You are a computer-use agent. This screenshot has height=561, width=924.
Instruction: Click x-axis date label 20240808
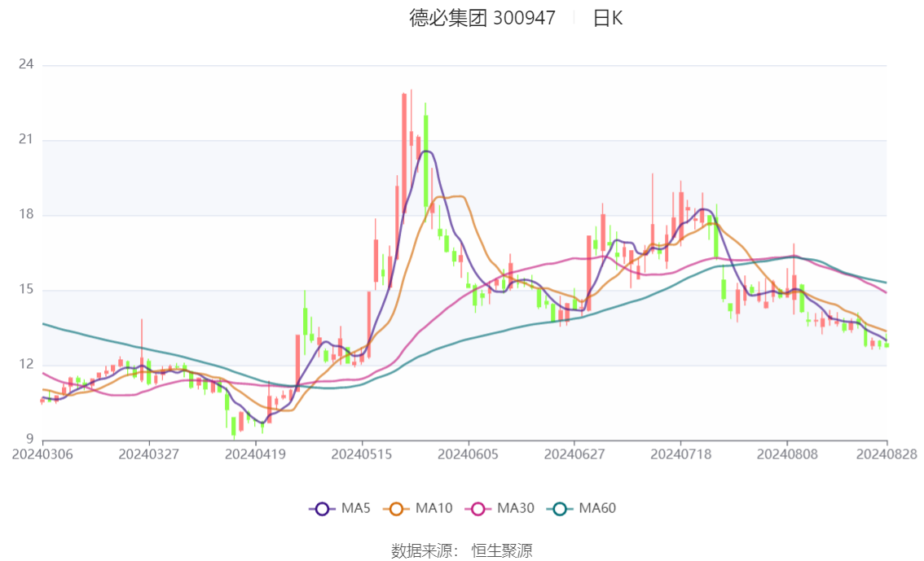[x=786, y=454]
